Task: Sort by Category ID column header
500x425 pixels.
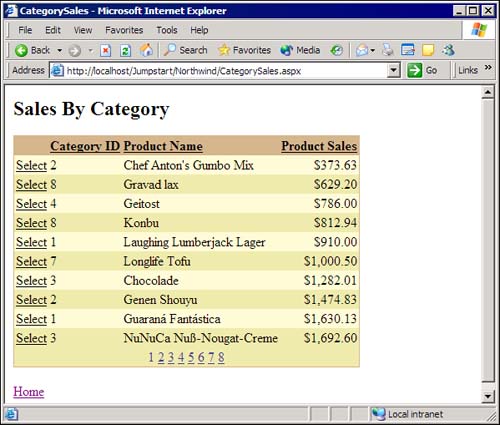Action: 85,146
